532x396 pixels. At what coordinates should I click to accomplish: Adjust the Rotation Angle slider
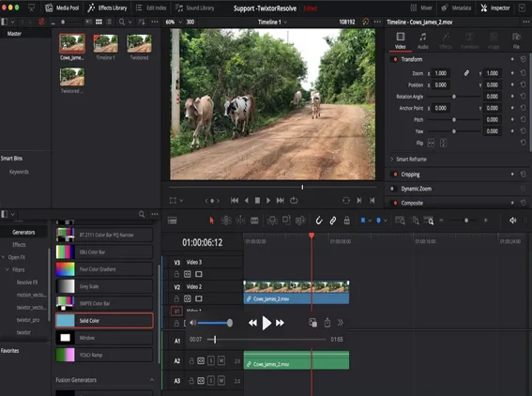tap(454, 97)
